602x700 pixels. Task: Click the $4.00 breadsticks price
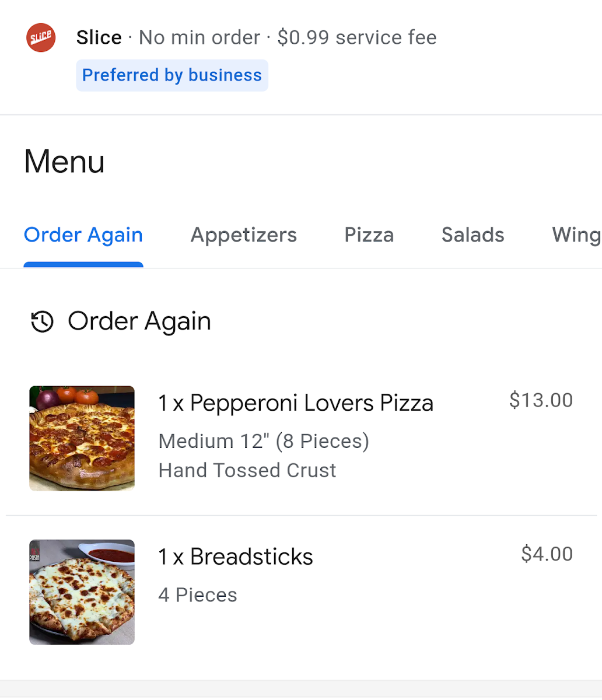click(x=547, y=554)
